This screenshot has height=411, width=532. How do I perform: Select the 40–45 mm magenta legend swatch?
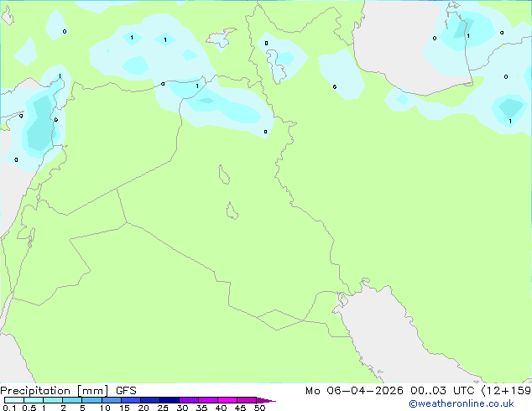[x=227, y=400]
